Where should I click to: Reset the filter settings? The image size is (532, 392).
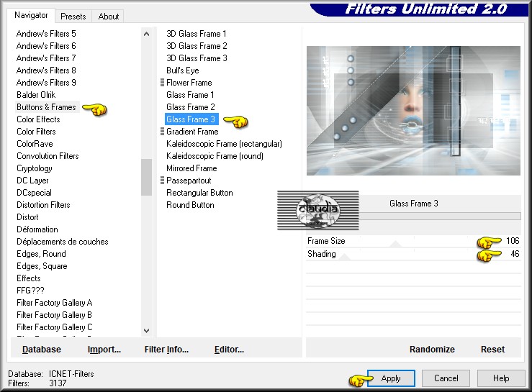pyautogui.click(x=492, y=350)
